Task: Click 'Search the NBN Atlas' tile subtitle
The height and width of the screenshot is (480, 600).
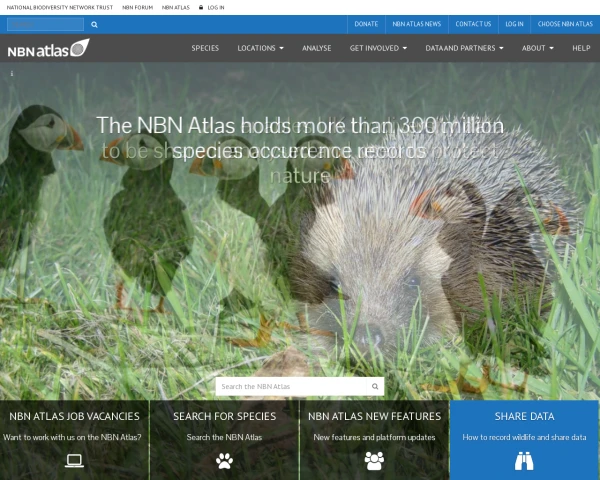Action: pyautogui.click(x=224, y=437)
